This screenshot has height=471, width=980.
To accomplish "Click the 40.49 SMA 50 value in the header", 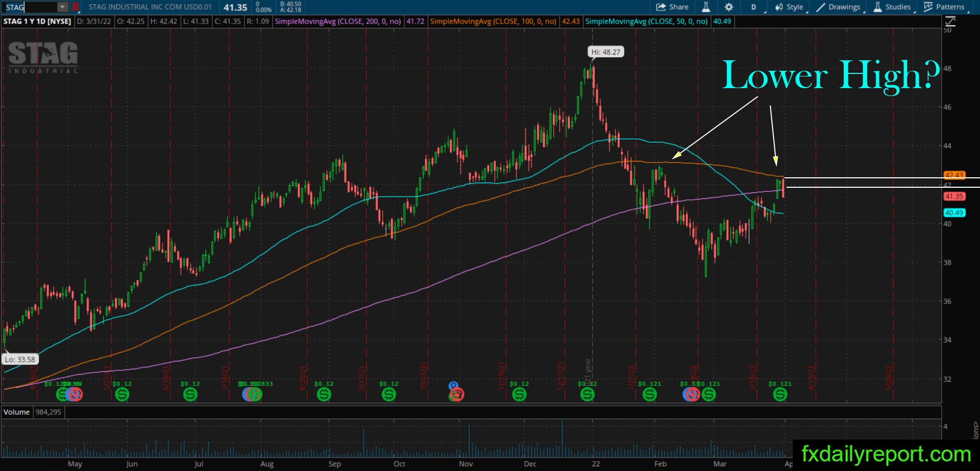I will coord(722,22).
